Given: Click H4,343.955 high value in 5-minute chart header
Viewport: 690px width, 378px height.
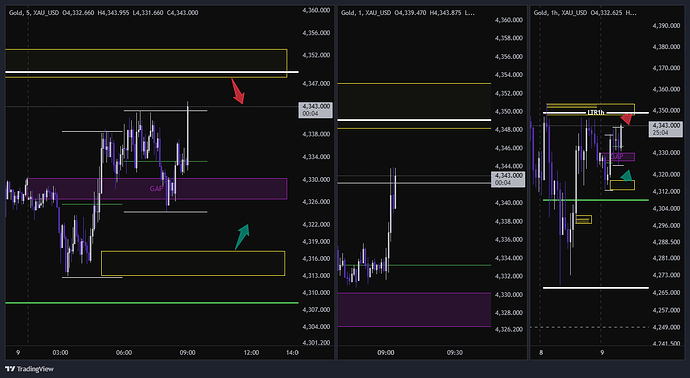Looking at the screenshot, I should tap(114, 13).
